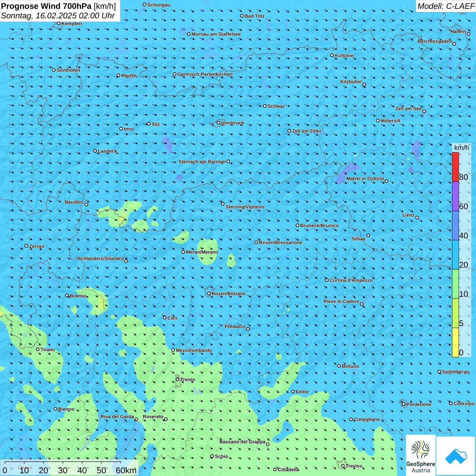The height and width of the screenshot is (476, 476).
Task: Click the Kitzbühel map label
Action: (x=351, y=82)
